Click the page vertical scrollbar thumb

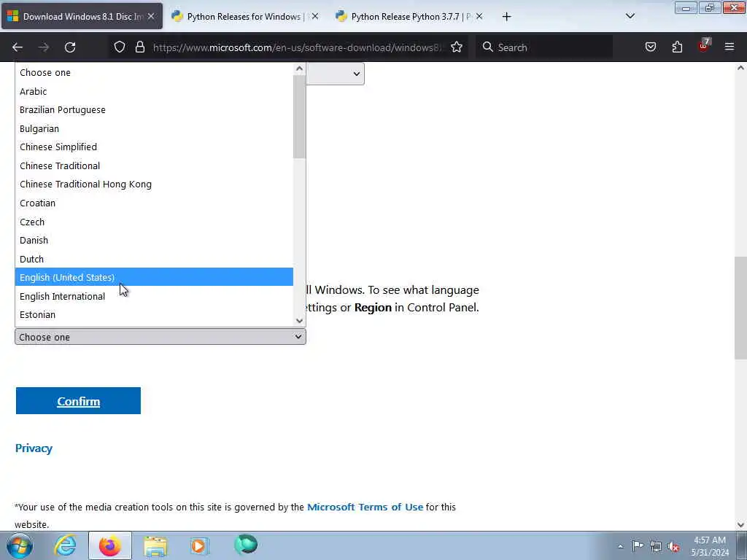tap(740, 308)
